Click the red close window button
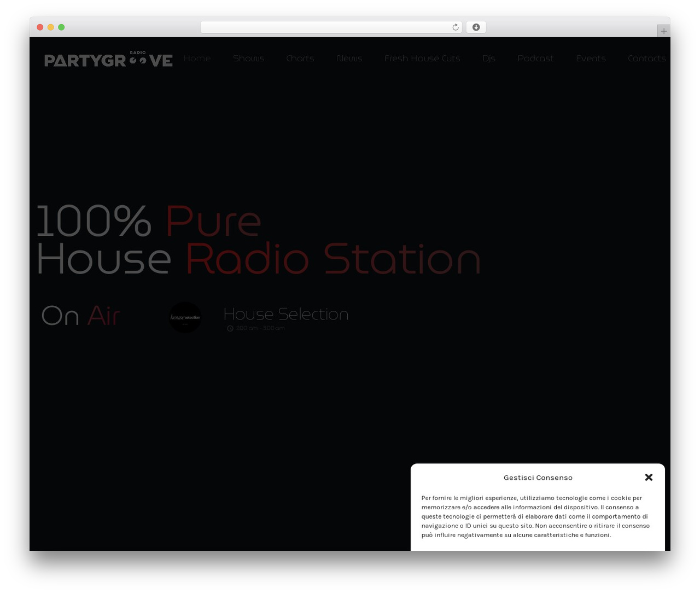The image size is (700, 593). (40, 27)
